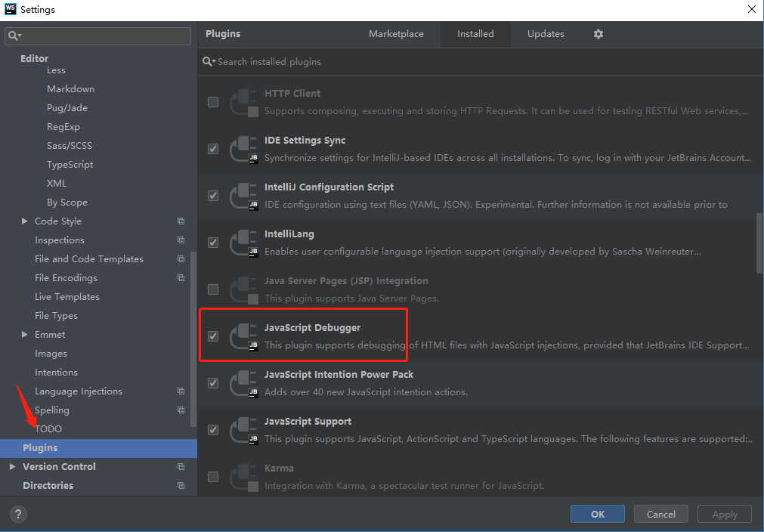Image resolution: width=764 pixels, height=532 pixels.
Task: Open the Images settings page
Action: coord(51,353)
